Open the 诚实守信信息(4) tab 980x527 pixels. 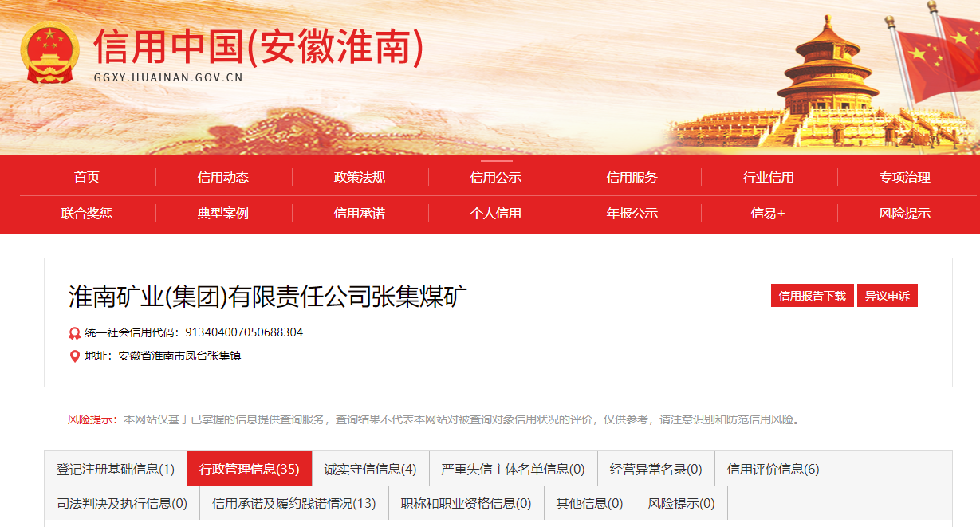coord(371,469)
